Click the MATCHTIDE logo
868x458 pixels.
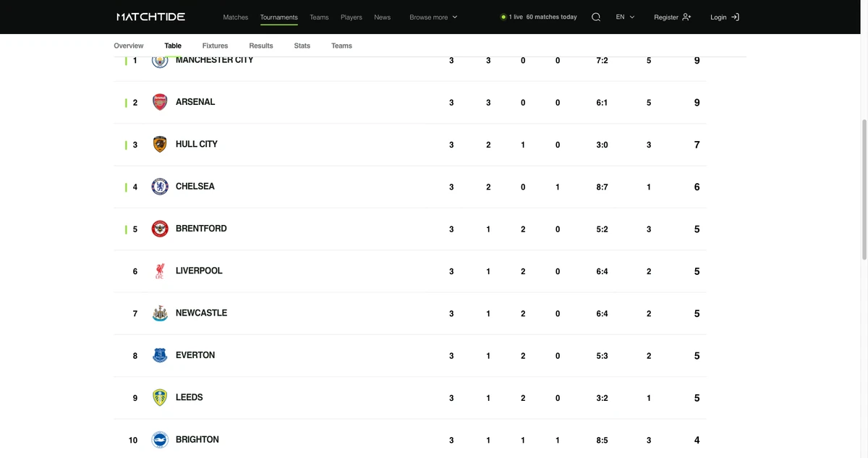[x=150, y=17]
